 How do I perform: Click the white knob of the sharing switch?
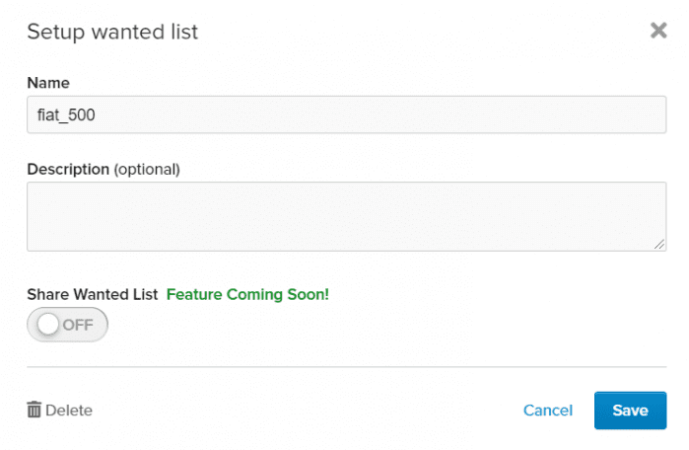[48, 324]
